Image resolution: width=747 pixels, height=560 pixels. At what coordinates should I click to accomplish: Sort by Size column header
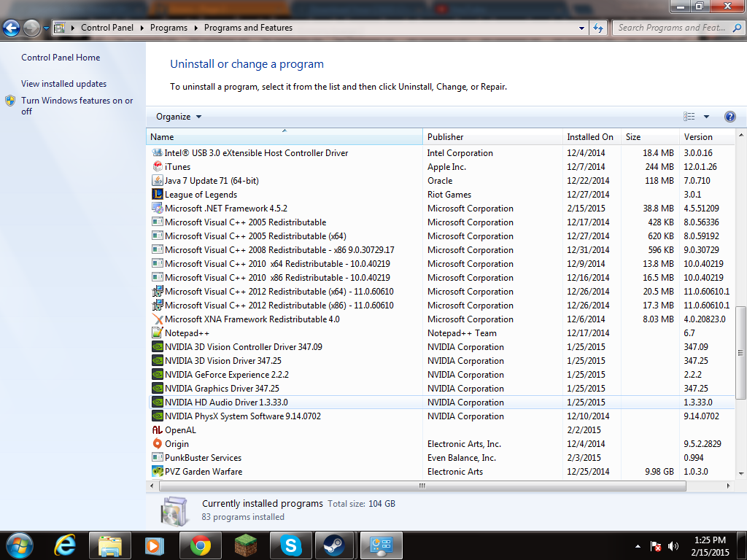(x=650, y=136)
